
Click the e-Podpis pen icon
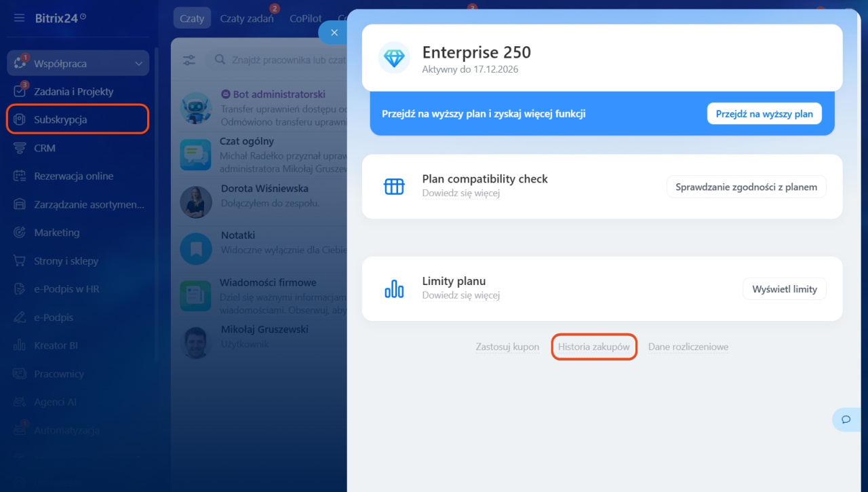[x=20, y=317]
